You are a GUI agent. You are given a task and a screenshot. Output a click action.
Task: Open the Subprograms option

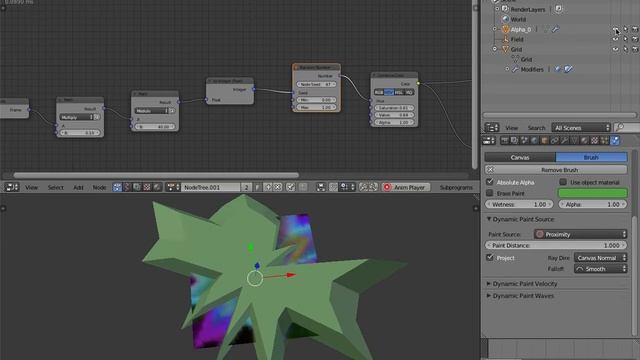tap(456, 187)
